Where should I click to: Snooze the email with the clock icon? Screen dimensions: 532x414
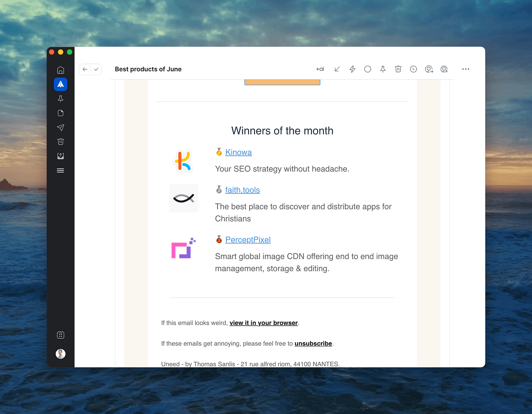tap(414, 69)
